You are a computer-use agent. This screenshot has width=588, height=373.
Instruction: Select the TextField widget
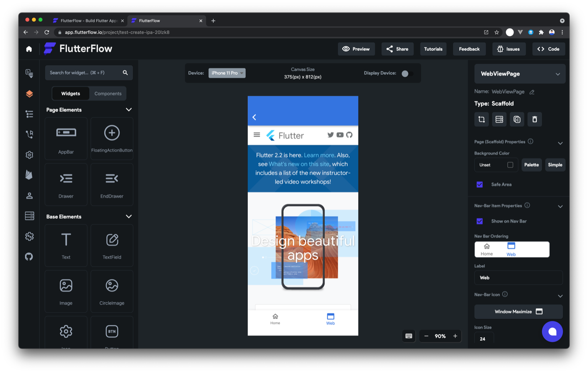pyautogui.click(x=112, y=245)
